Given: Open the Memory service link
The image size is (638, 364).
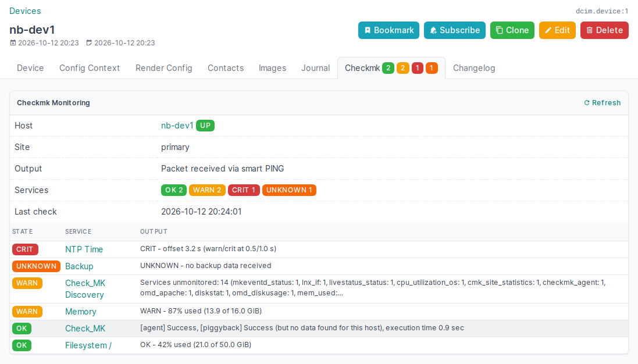Looking at the screenshot, I should click(x=81, y=312).
